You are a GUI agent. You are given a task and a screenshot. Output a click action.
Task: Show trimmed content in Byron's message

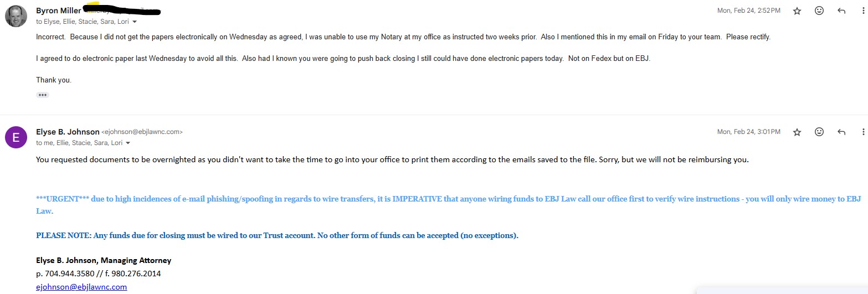click(x=43, y=95)
